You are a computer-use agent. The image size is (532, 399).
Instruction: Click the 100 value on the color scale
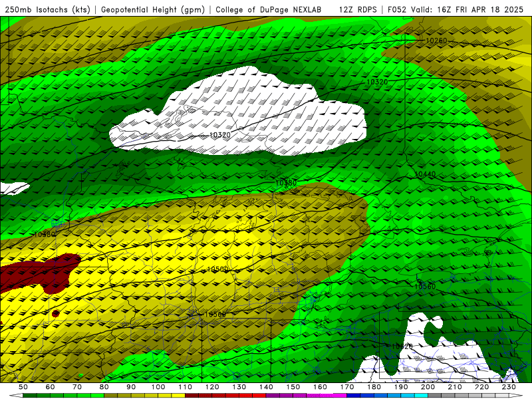(158, 387)
